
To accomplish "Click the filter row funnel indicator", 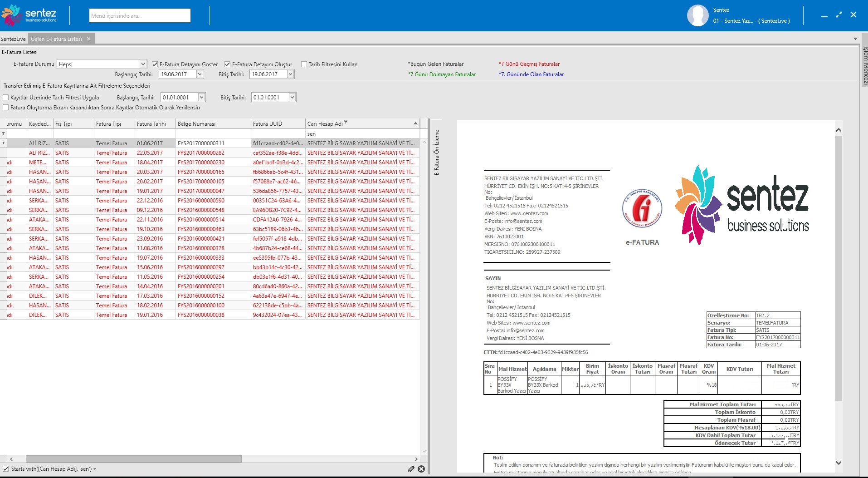I will point(3,133).
